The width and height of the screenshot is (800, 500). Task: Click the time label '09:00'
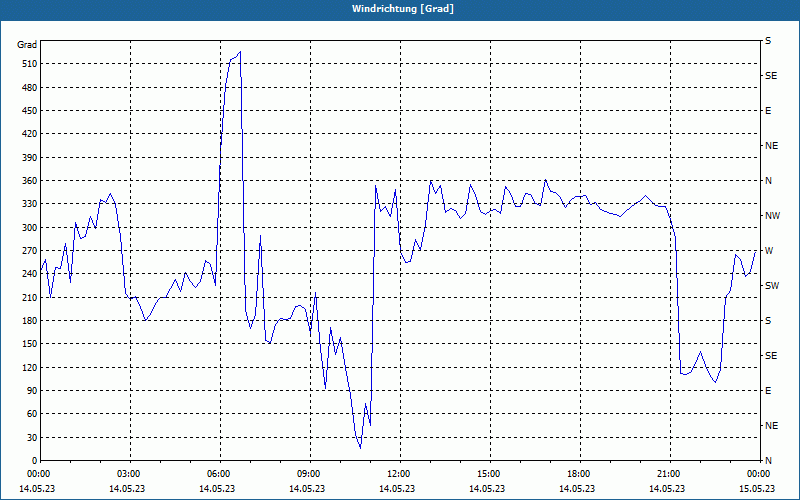point(307,473)
